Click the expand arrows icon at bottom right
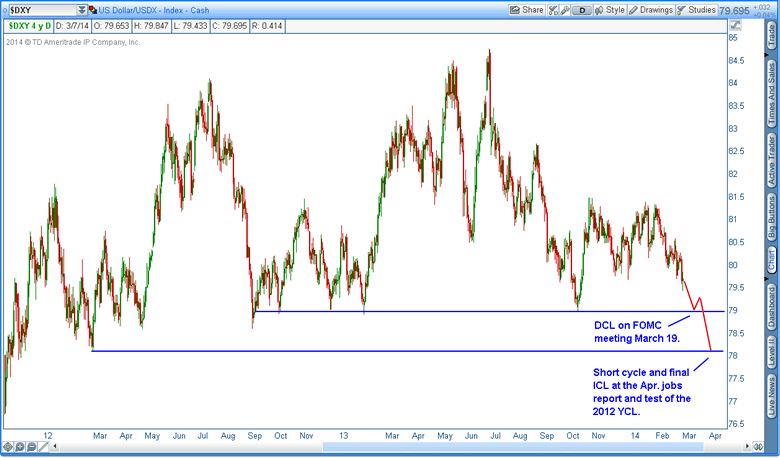 tap(758, 447)
